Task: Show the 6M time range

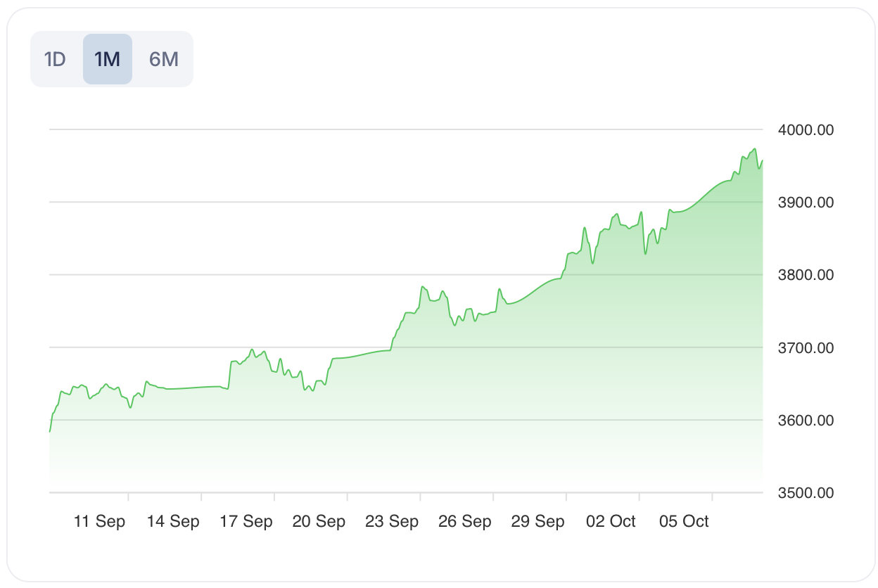Action: (x=163, y=59)
